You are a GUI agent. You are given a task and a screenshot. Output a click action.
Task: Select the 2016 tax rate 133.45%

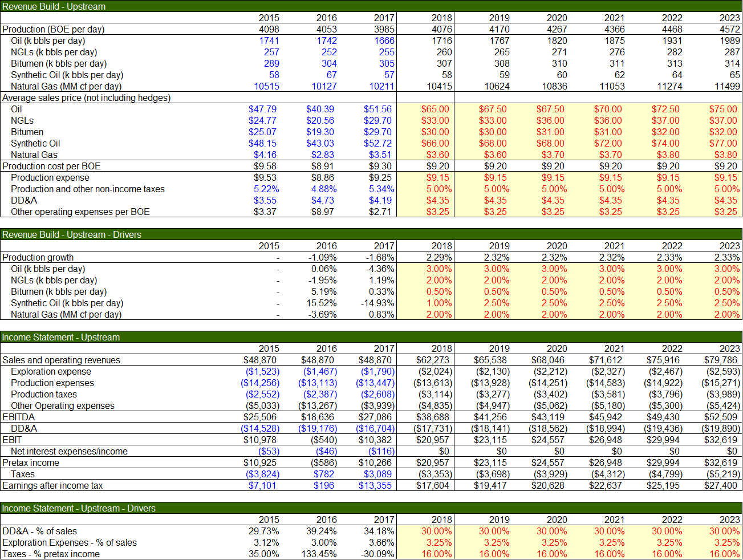point(319,554)
